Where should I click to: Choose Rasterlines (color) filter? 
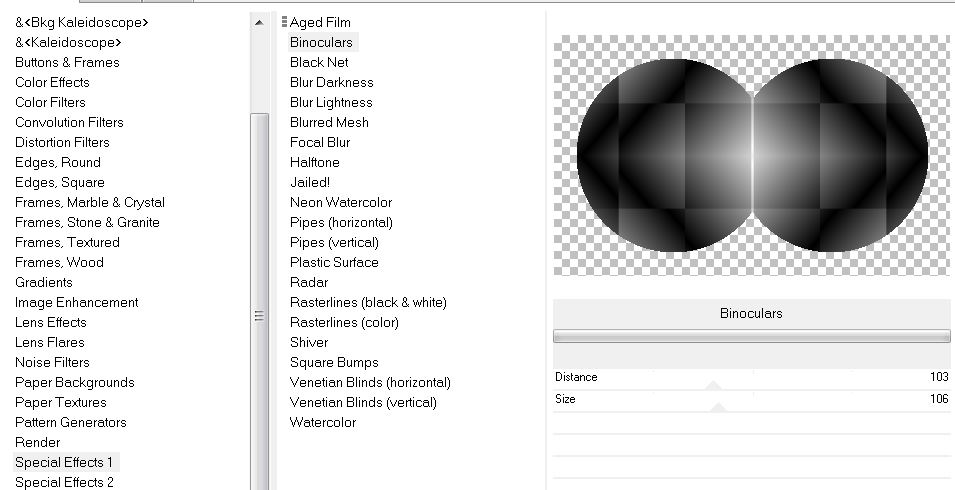point(344,323)
